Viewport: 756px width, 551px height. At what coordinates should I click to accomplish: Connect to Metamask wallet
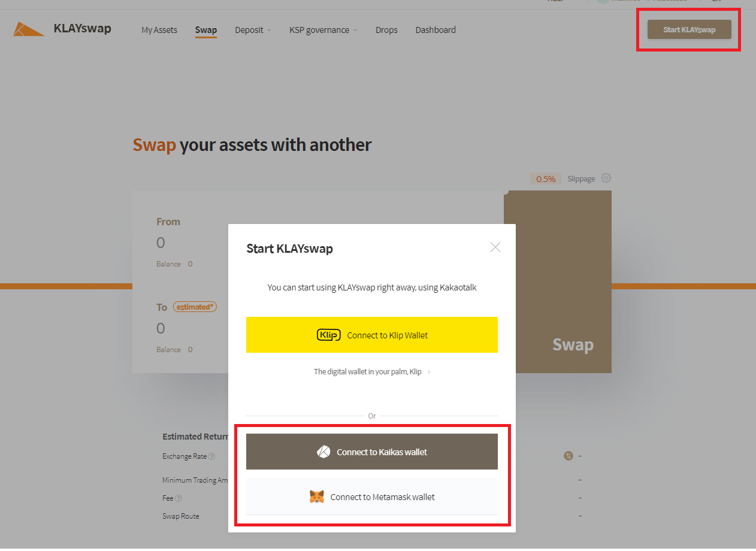pyautogui.click(x=372, y=496)
